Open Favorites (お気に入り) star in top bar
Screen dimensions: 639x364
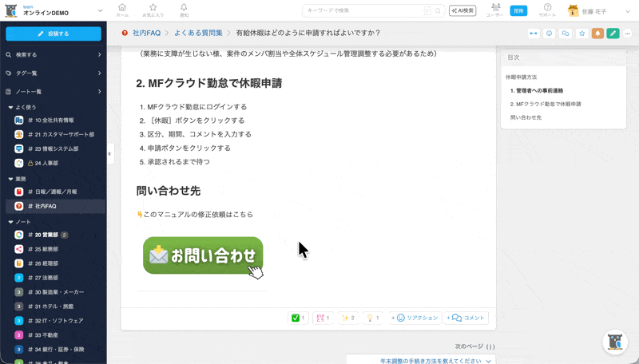pyautogui.click(x=153, y=10)
